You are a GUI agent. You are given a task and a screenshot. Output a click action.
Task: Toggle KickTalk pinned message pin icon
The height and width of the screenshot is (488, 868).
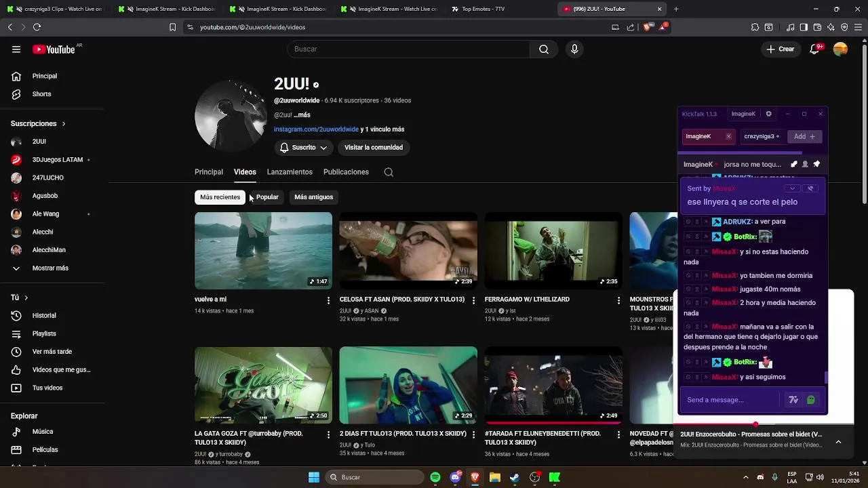tap(816, 164)
